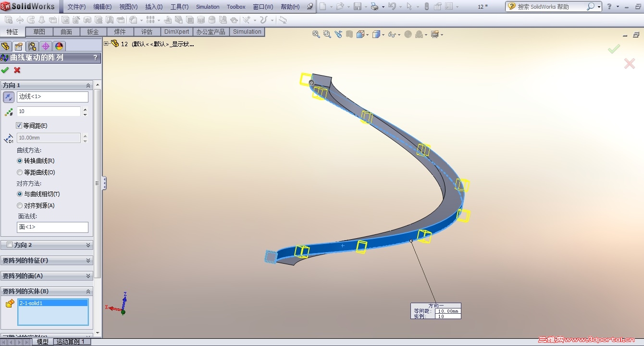Click the Save floppy disk icon
Image resolution: width=644 pixels, height=346 pixels.
358,7
